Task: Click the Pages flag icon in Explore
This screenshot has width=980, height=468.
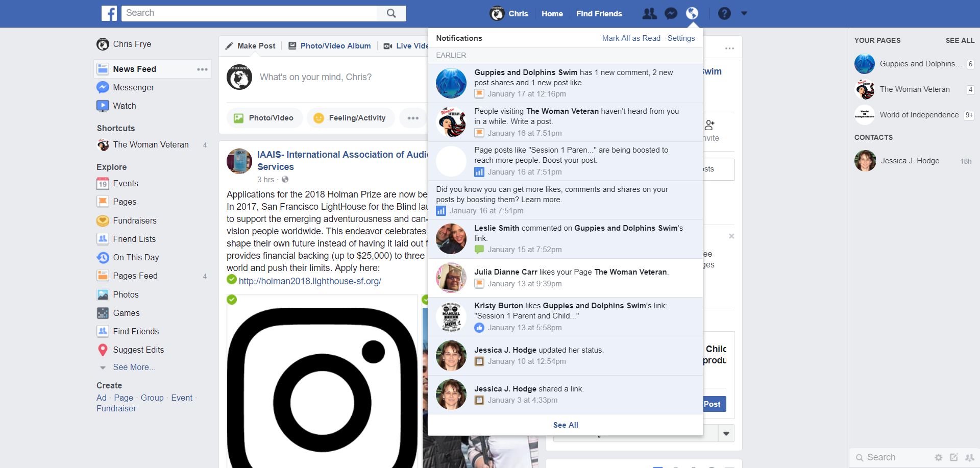Action: (x=103, y=202)
